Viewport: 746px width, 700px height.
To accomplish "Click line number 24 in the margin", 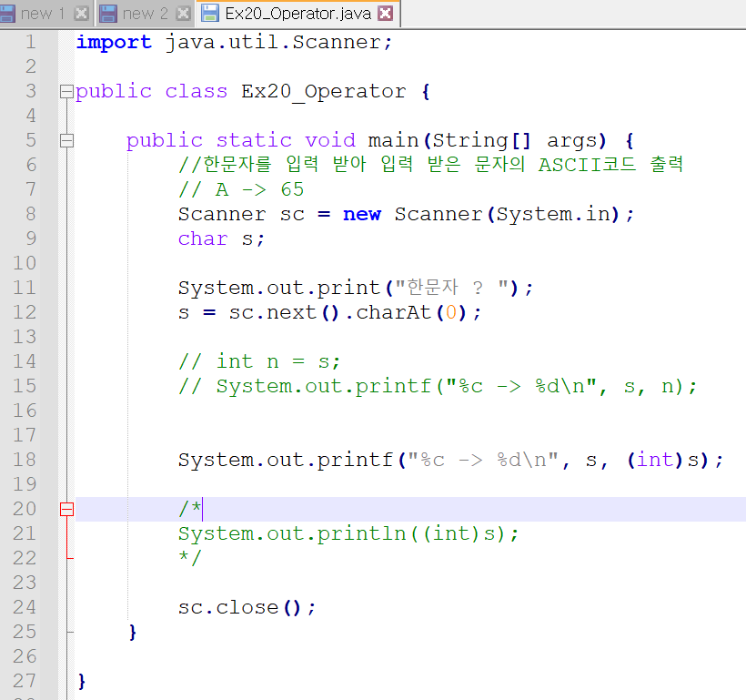I will pyautogui.click(x=25, y=607).
